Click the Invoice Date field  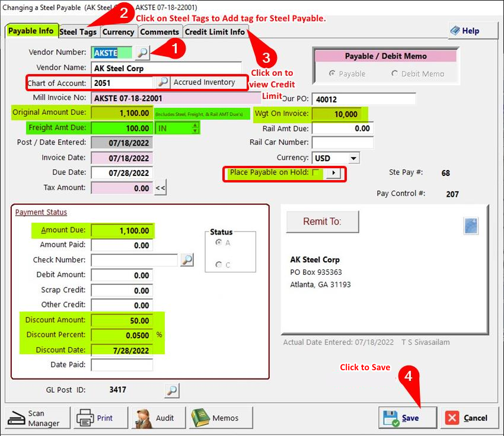(x=122, y=158)
